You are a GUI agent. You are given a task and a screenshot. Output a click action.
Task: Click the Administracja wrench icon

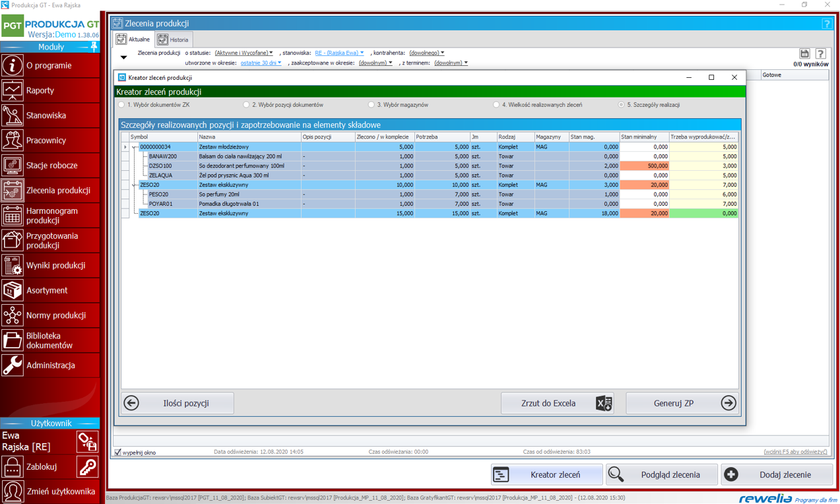[x=13, y=365]
